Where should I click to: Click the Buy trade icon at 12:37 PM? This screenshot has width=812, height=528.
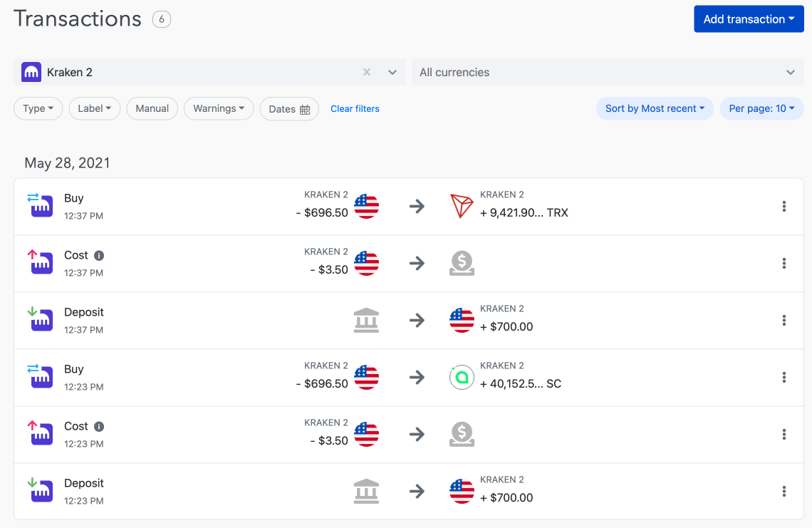click(x=41, y=205)
